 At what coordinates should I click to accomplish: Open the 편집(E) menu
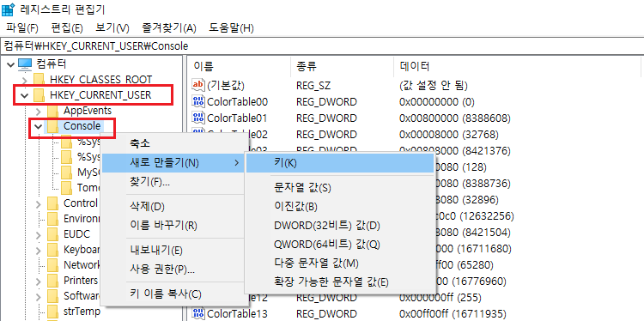(x=67, y=28)
